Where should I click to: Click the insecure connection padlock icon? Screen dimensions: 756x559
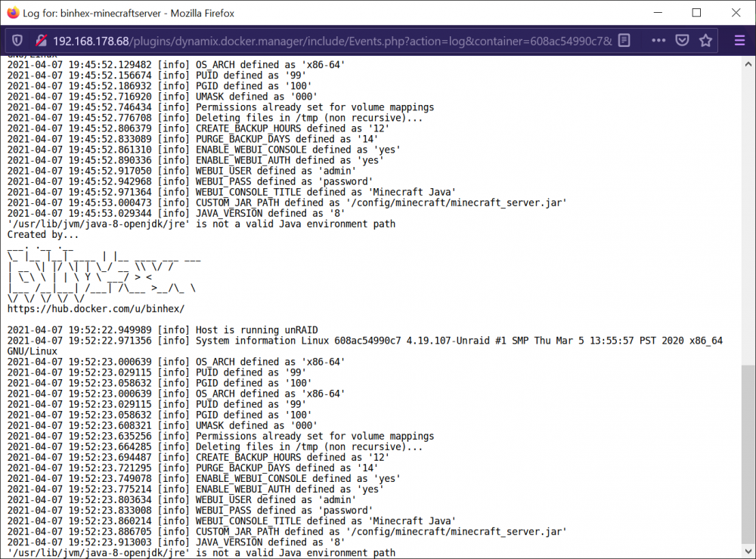(41, 41)
